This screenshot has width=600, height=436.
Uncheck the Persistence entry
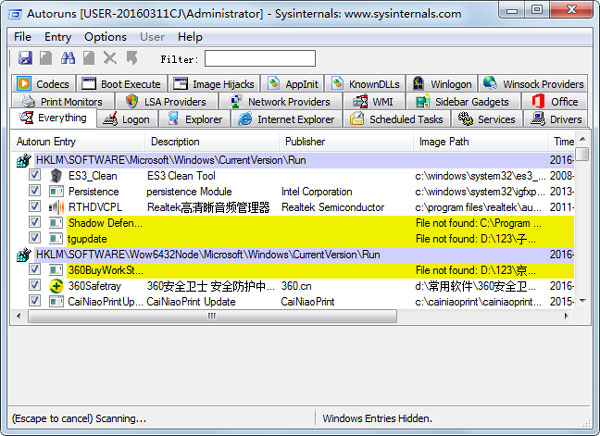(35, 190)
